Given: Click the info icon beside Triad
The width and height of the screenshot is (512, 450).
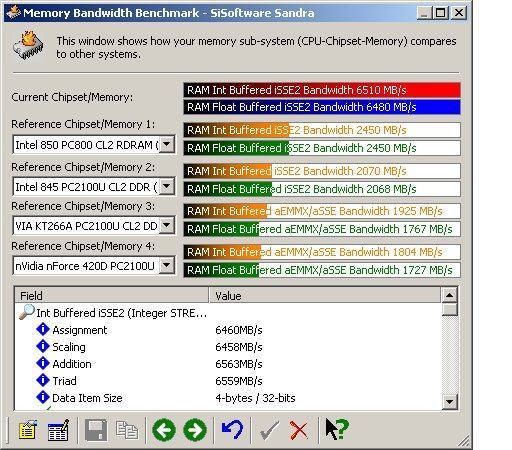Looking at the screenshot, I should click(x=43, y=380).
